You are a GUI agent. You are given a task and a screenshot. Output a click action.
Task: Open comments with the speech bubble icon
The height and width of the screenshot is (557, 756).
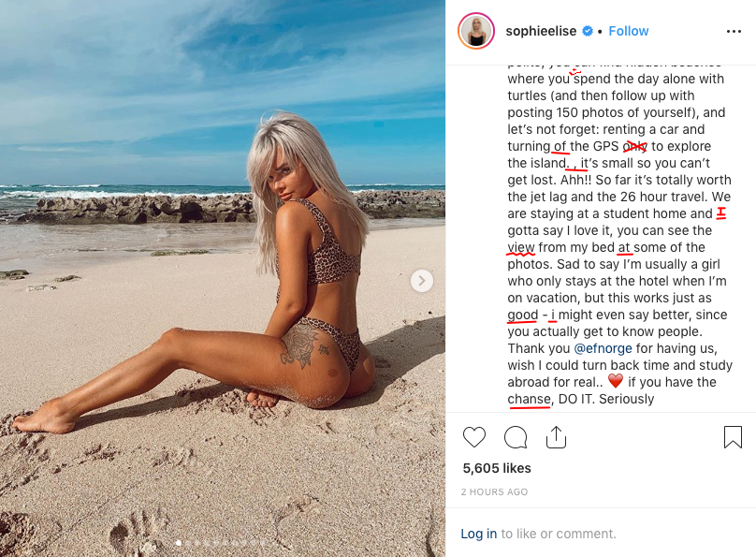point(516,437)
